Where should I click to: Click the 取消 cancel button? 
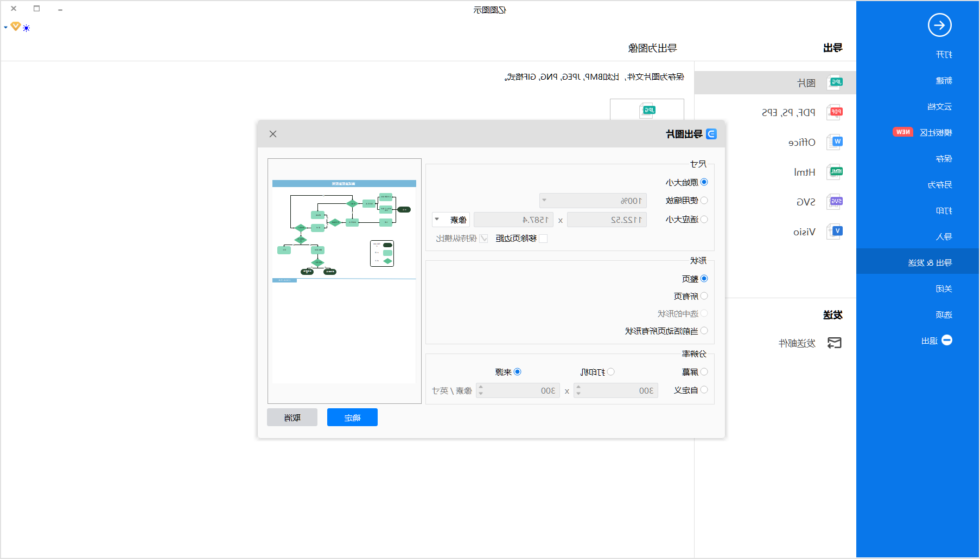coord(292,417)
